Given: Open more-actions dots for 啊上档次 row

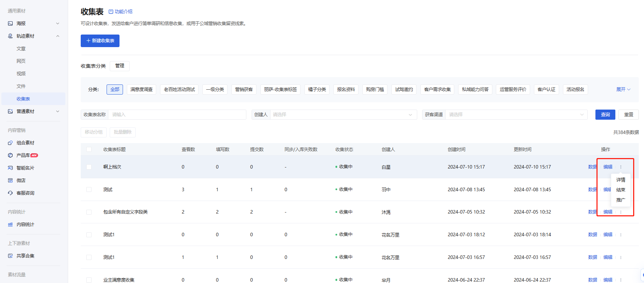Looking at the screenshot, I should 621,167.
